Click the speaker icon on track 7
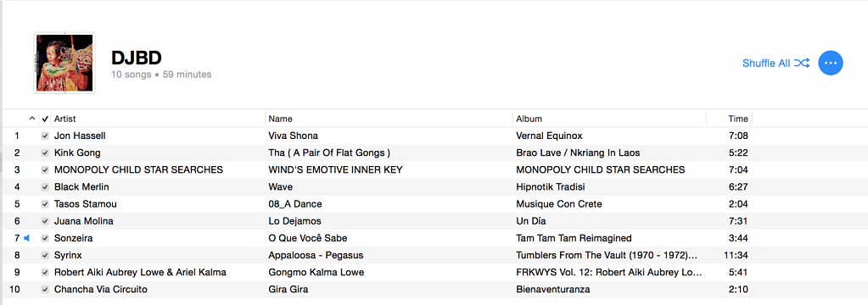 [26, 238]
